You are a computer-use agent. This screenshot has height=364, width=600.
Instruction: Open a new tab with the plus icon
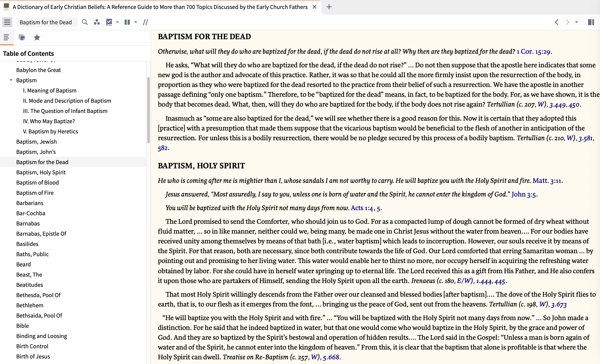[329, 7]
